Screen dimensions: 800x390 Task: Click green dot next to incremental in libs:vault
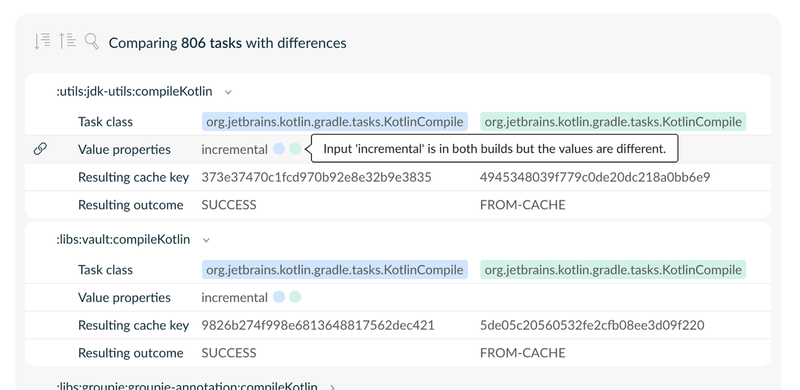point(295,297)
